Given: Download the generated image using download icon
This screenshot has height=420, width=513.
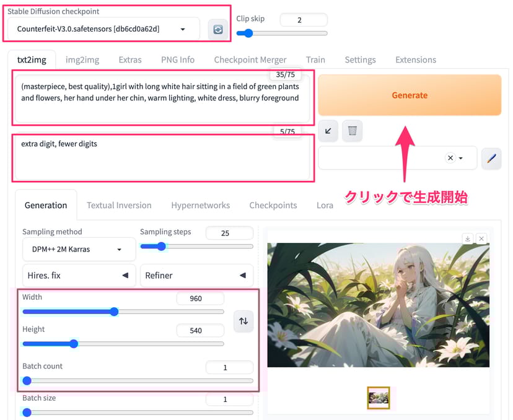Looking at the screenshot, I should pyautogui.click(x=468, y=238).
